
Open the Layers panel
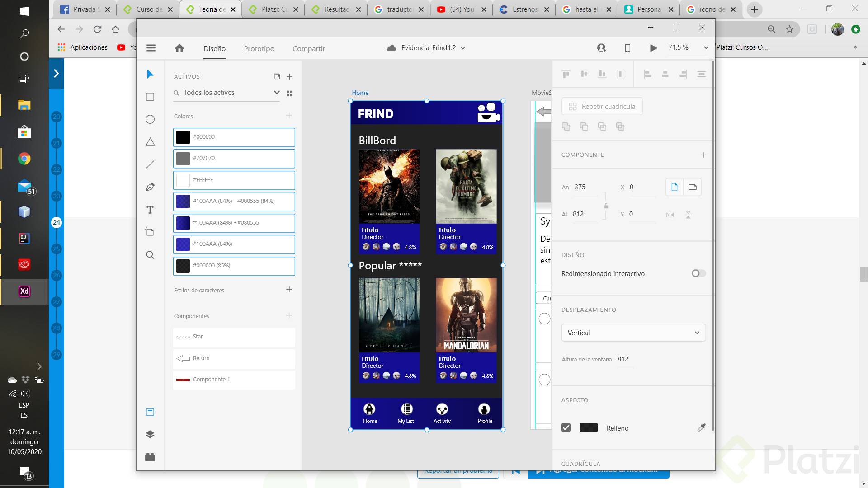(x=150, y=434)
